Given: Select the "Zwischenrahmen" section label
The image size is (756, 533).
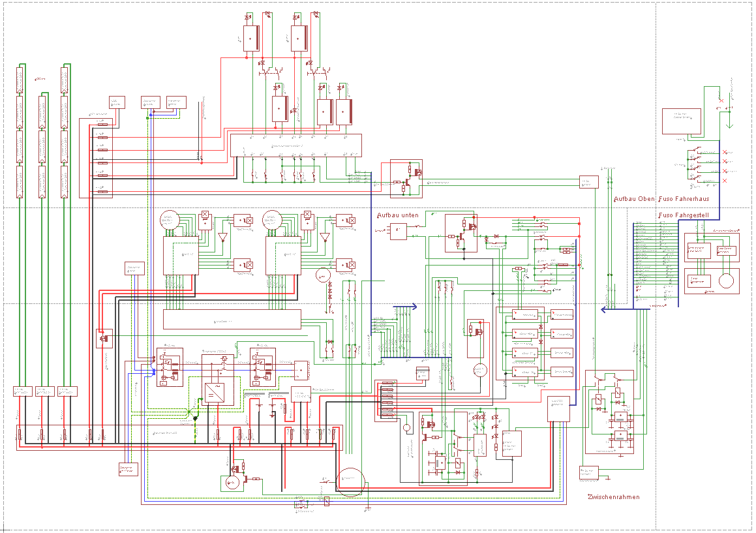Looking at the screenshot, I should click(613, 497).
